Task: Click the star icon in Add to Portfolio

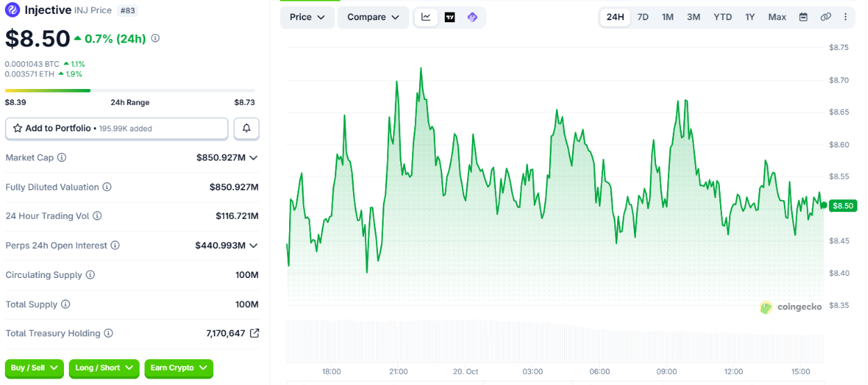Action: (x=17, y=129)
